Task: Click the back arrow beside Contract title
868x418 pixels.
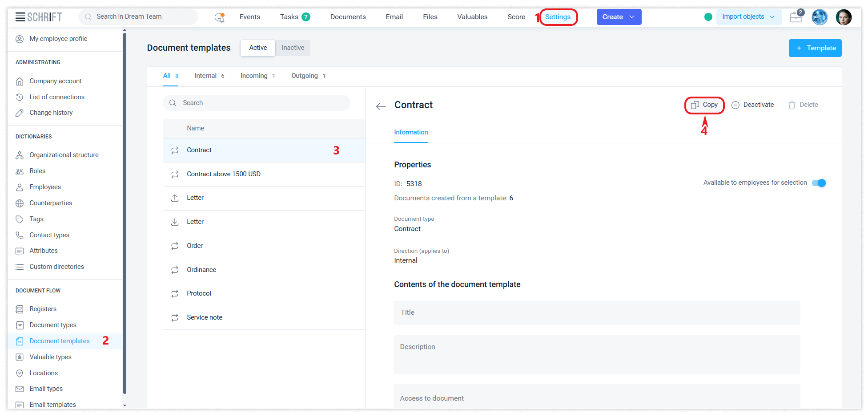Action: click(381, 106)
